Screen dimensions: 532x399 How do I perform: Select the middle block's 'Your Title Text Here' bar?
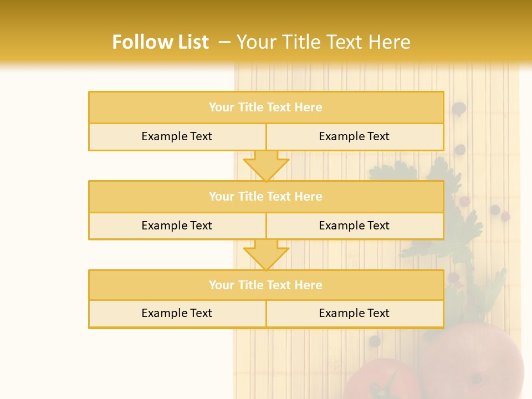pyautogui.click(x=267, y=196)
